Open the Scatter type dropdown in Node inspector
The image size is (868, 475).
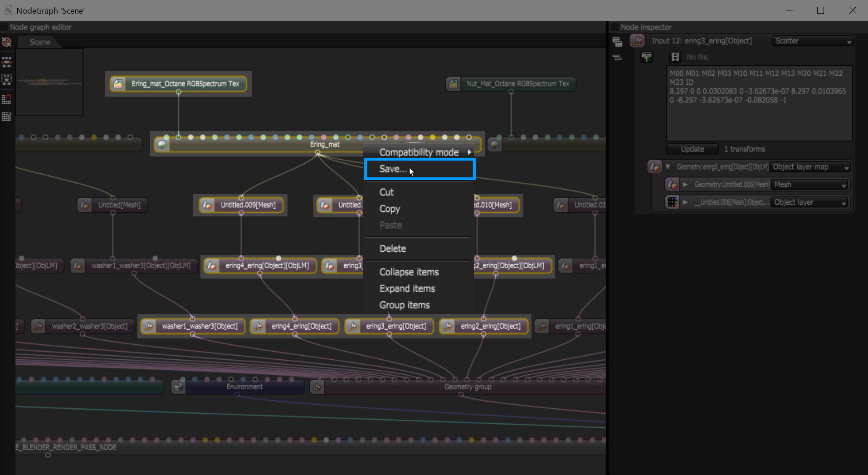click(812, 41)
